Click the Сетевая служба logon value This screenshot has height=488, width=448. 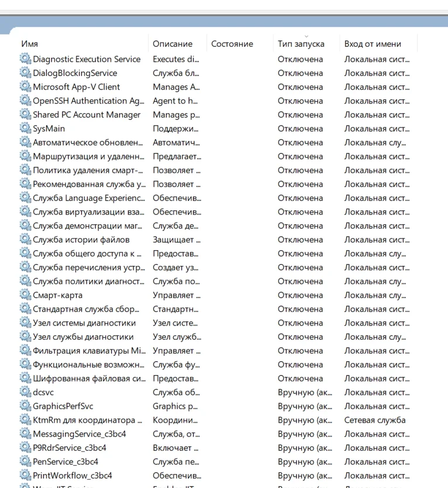[375, 420]
